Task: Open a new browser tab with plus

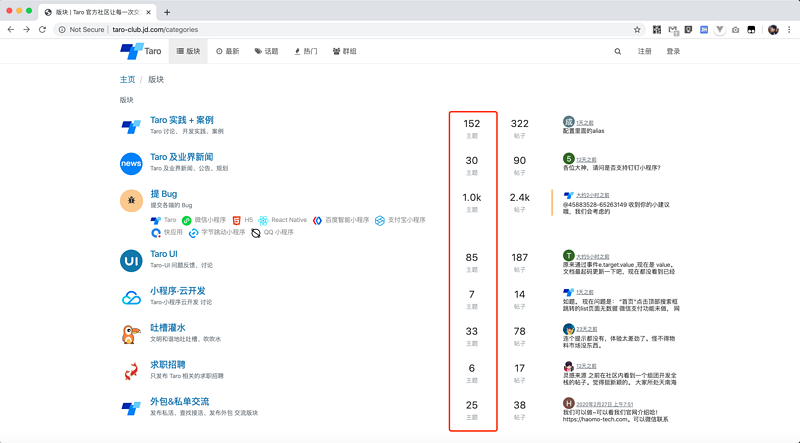Action: [167, 12]
